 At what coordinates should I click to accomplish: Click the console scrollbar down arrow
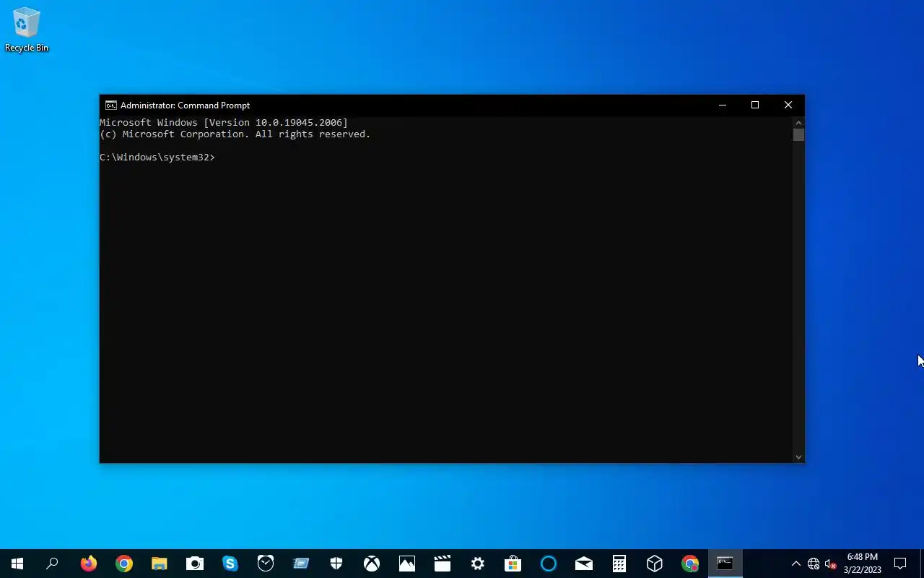point(798,457)
